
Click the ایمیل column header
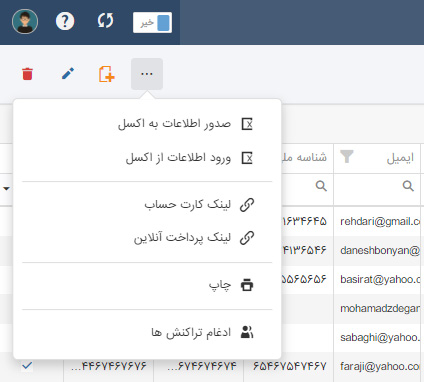coord(377,158)
